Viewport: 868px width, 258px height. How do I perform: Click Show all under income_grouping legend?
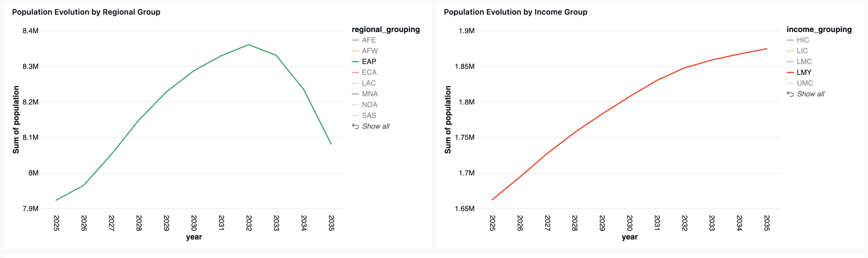coord(810,94)
